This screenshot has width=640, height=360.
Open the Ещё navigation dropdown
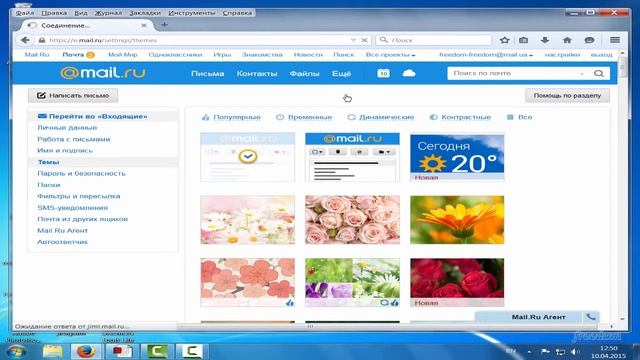click(341, 73)
